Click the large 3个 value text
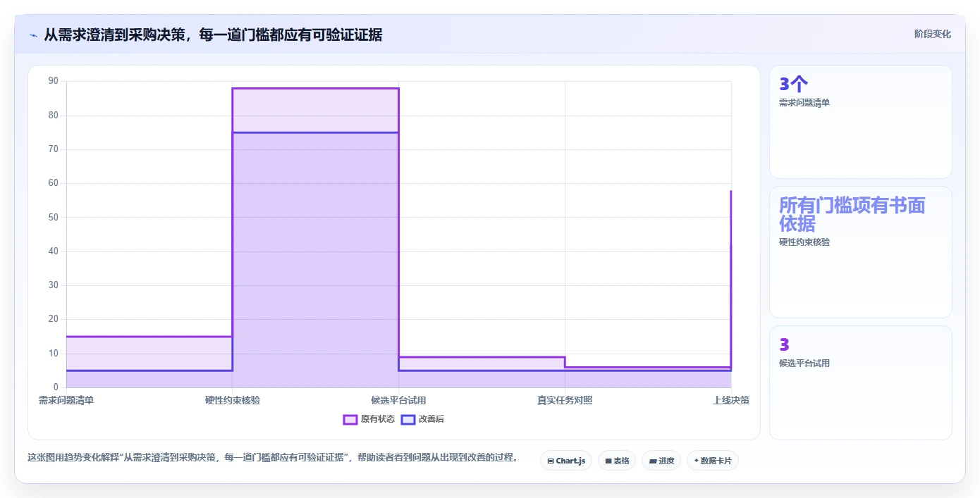The image size is (980, 498). pos(793,85)
